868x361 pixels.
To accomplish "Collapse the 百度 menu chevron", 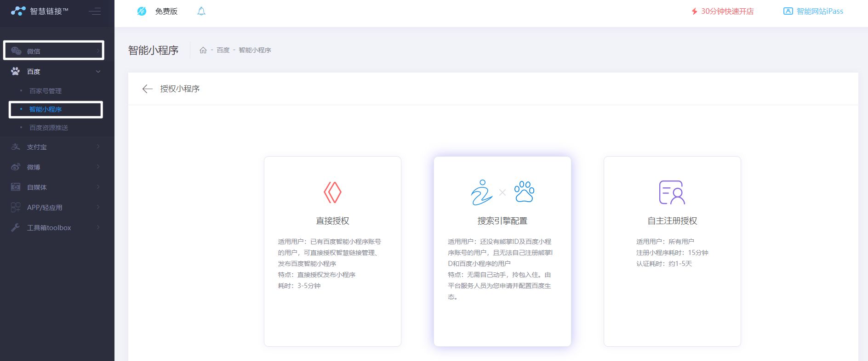I will 98,71.
